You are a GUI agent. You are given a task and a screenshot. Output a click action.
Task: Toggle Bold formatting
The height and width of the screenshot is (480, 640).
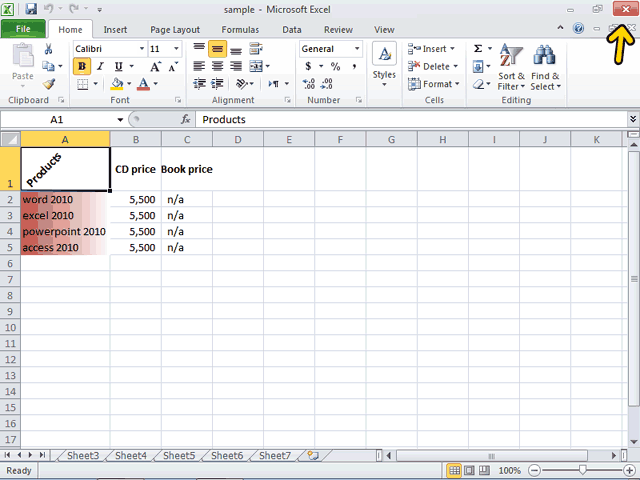click(82, 66)
